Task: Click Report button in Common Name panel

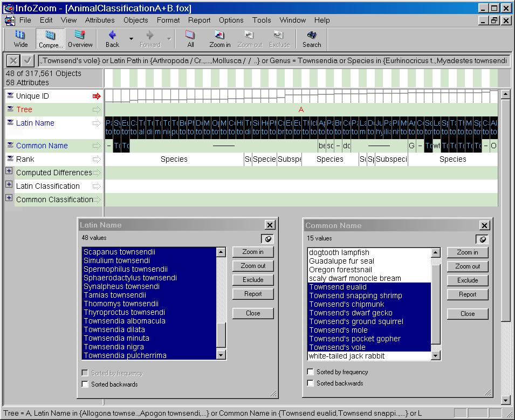Action: 467,294
